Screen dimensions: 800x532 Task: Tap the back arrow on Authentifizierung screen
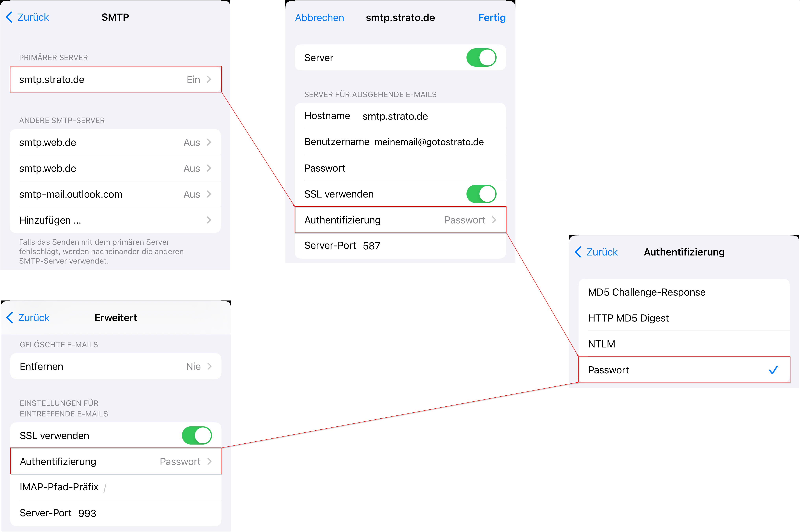tap(578, 252)
